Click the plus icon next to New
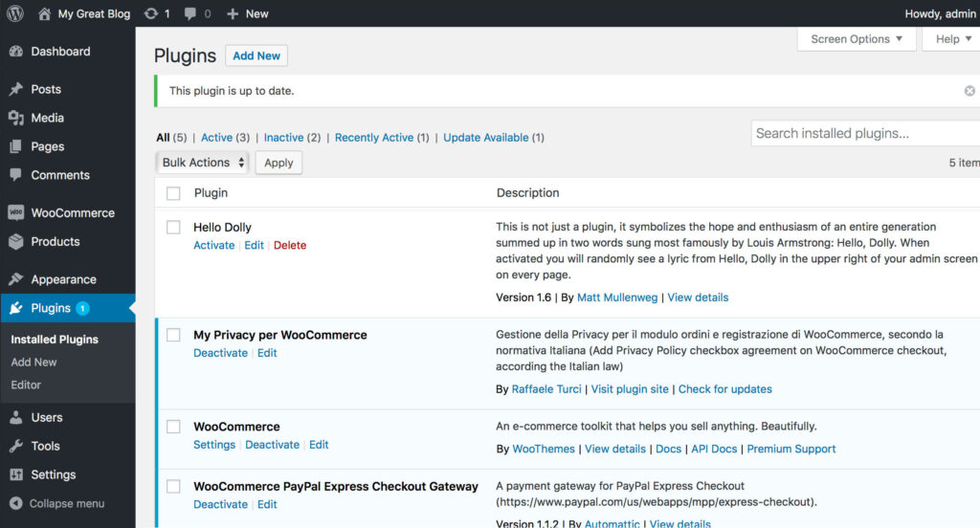The height and width of the screenshot is (528, 980). (233, 13)
